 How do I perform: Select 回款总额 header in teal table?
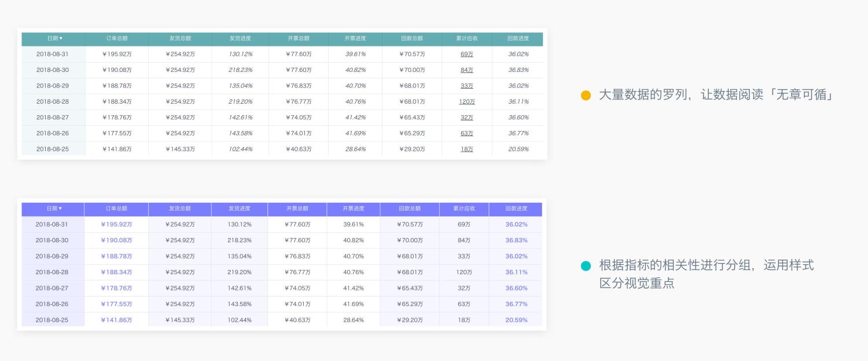[412, 39]
